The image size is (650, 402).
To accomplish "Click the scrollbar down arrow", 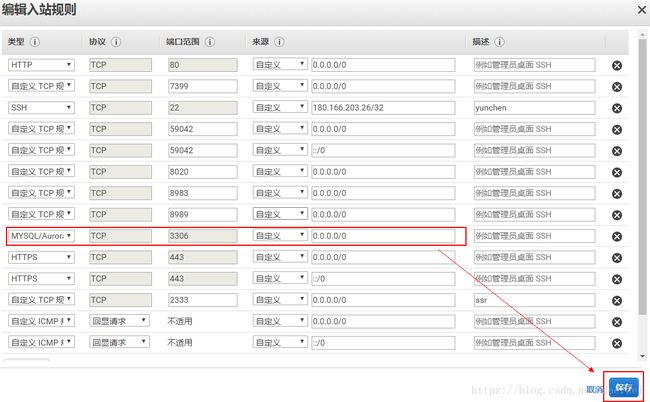I will (x=642, y=356).
